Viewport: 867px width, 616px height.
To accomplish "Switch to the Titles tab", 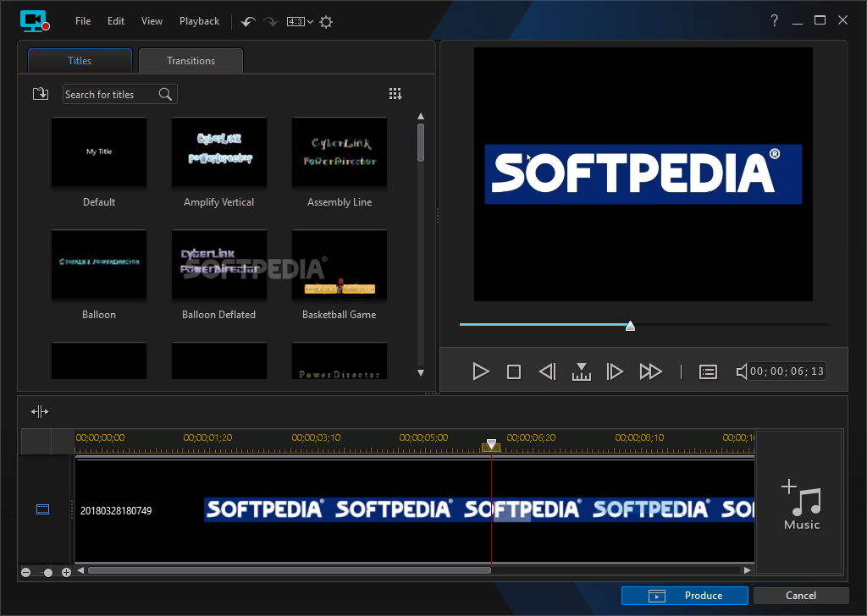I will [x=80, y=61].
